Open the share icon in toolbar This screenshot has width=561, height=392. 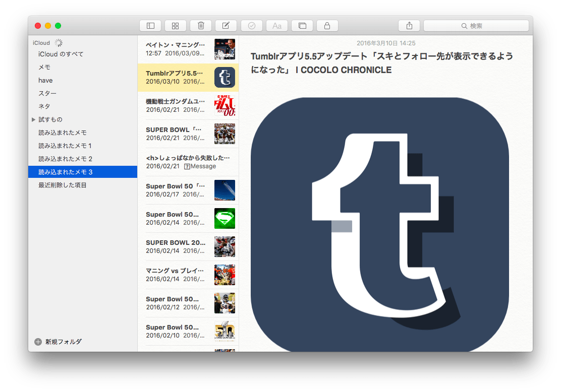[x=409, y=26]
